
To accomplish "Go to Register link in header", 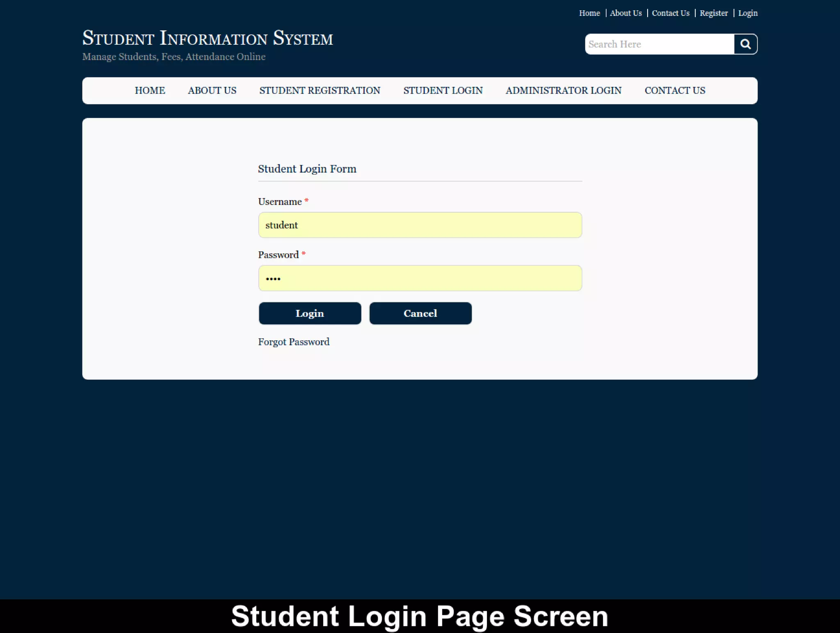I will click(x=714, y=13).
